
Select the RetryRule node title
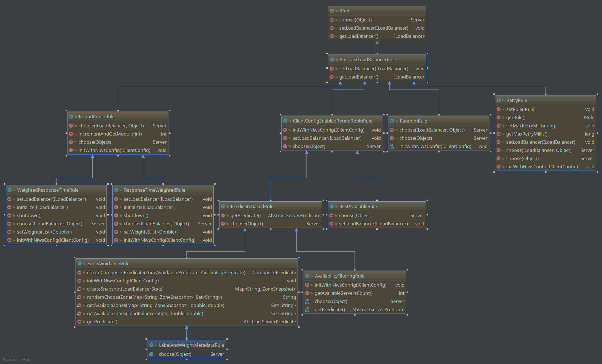(517, 100)
